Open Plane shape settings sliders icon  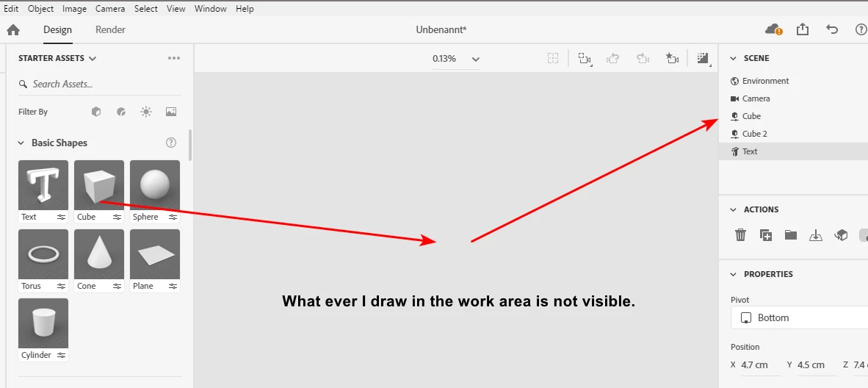point(173,287)
